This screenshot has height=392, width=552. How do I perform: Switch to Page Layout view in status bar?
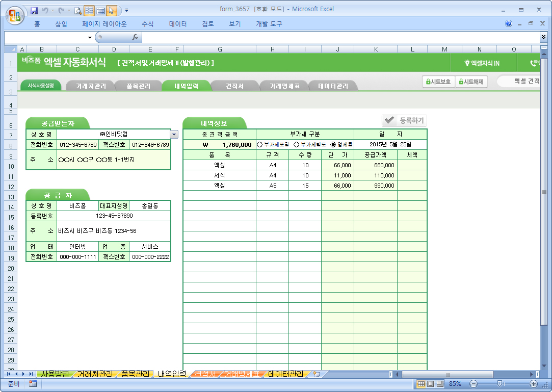pyautogui.click(x=431, y=384)
